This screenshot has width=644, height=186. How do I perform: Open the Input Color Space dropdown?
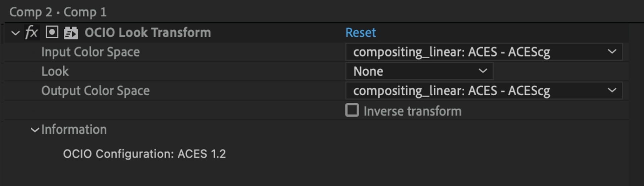pyautogui.click(x=483, y=52)
